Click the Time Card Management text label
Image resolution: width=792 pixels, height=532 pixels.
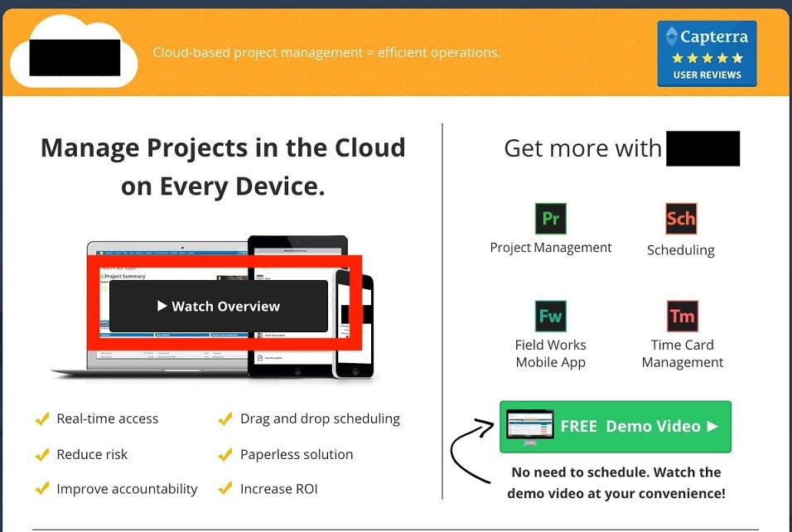tap(682, 354)
